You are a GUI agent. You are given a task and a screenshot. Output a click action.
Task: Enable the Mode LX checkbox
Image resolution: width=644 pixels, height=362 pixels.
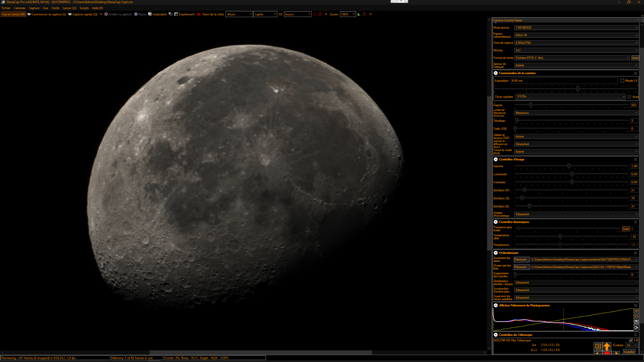point(622,81)
